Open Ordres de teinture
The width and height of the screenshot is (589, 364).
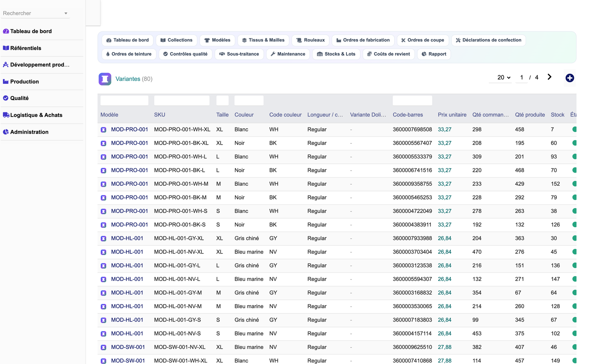pos(129,54)
